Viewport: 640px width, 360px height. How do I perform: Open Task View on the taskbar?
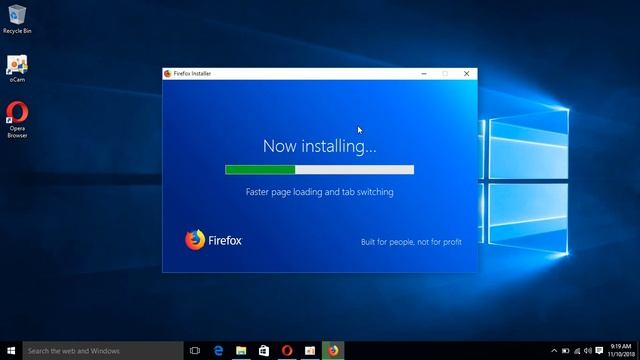[x=195, y=351]
